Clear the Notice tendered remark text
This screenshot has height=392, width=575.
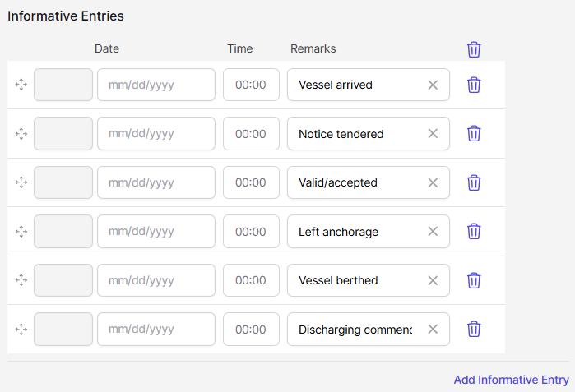pos(433,134)
